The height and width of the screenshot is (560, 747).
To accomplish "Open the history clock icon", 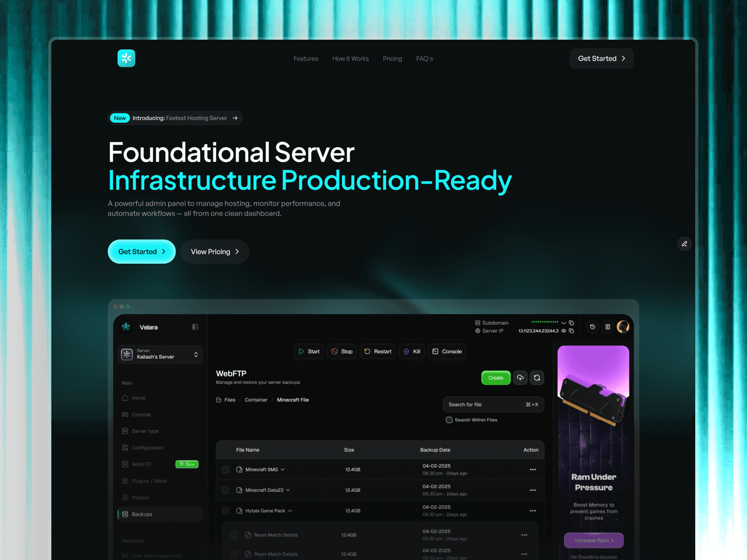I will click(592, 327).
